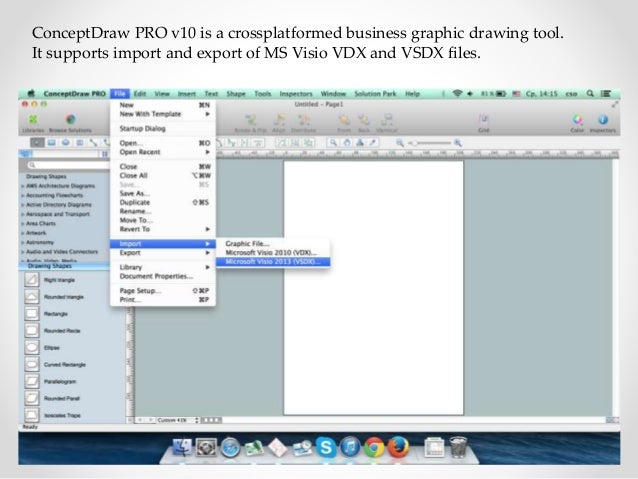Click the zoom in magnifier icon
Viewport: 638px width, 479px height.
[458, 143]
